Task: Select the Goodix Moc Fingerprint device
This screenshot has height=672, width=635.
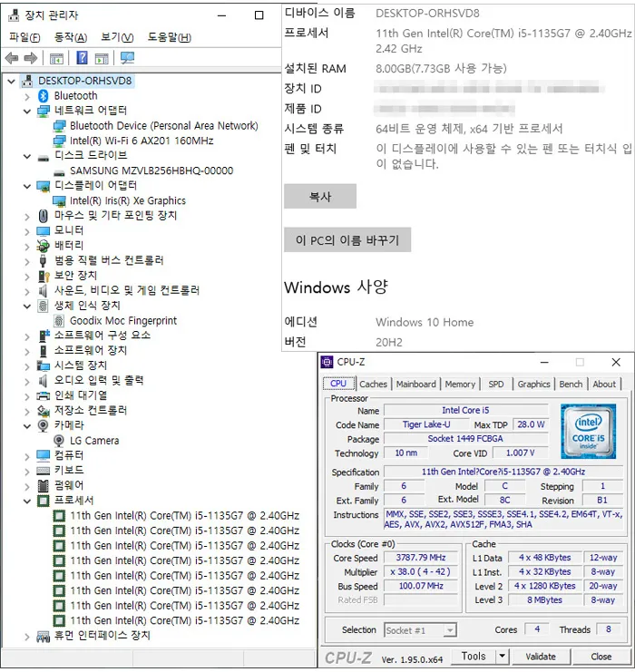Action: pos(123,320)
